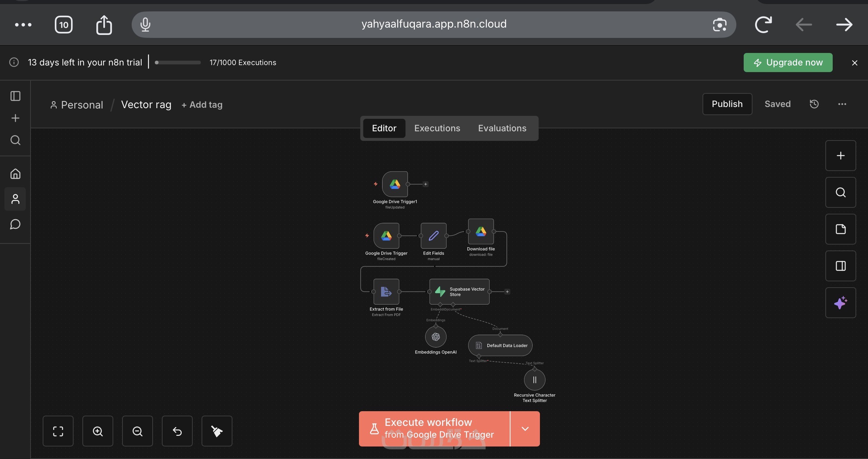Image resolution: width=868 pixels, height=459 pixels.
Task: Switch to the Executions tab
Action: [437, 128]
